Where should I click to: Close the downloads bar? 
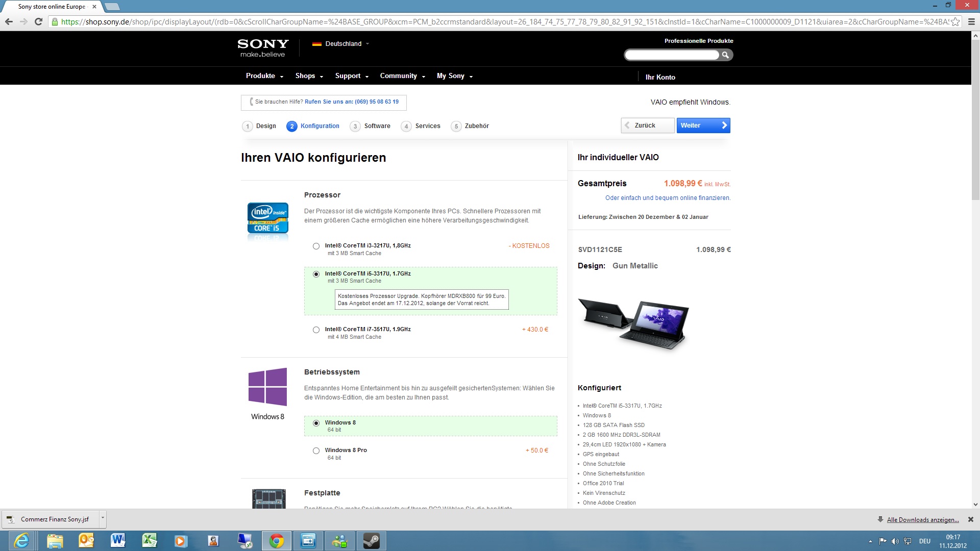coord(971,519)
